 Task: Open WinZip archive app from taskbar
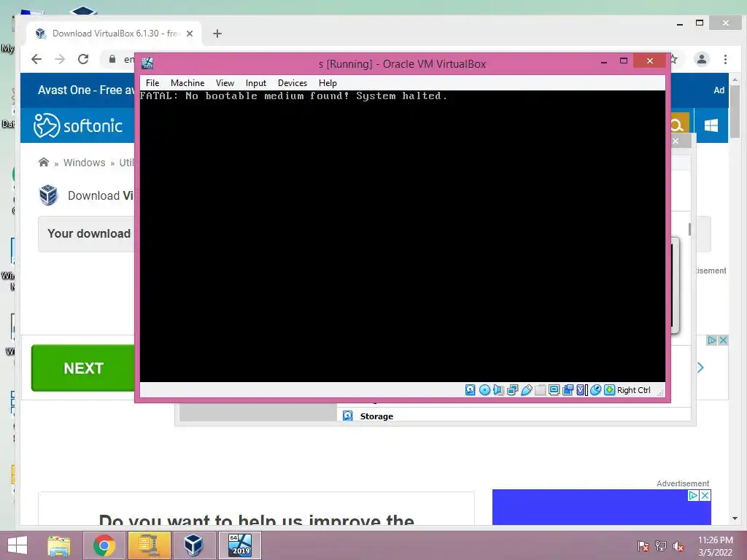pos(149,545)
